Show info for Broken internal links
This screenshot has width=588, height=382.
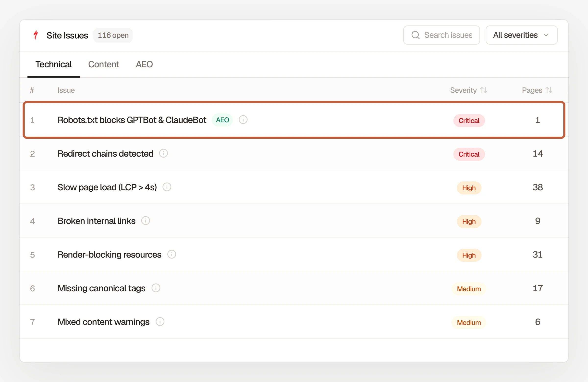tap(146, 221)
